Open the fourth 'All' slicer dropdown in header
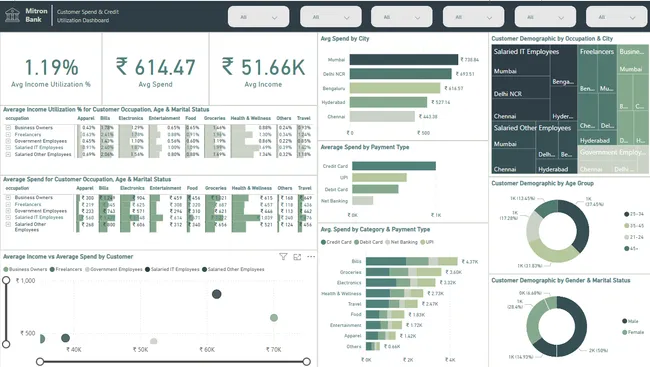 pyautogui.click(x=473, y=17)
